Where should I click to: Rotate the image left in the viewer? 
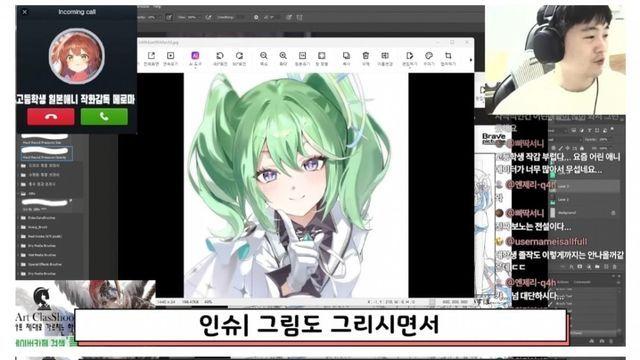(x=220, y=58)
